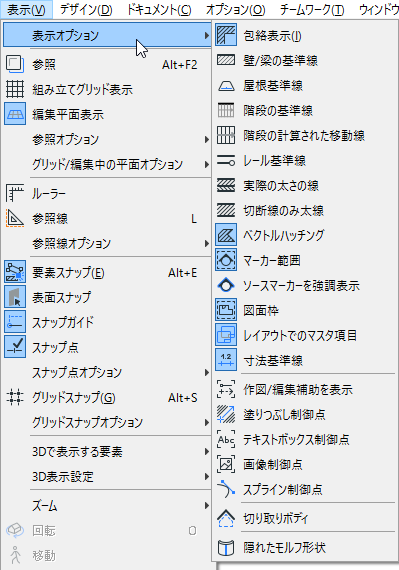Click the 階段の計算された移動線 icon
The width and height of the screenshot is (399, 570).
226,135
